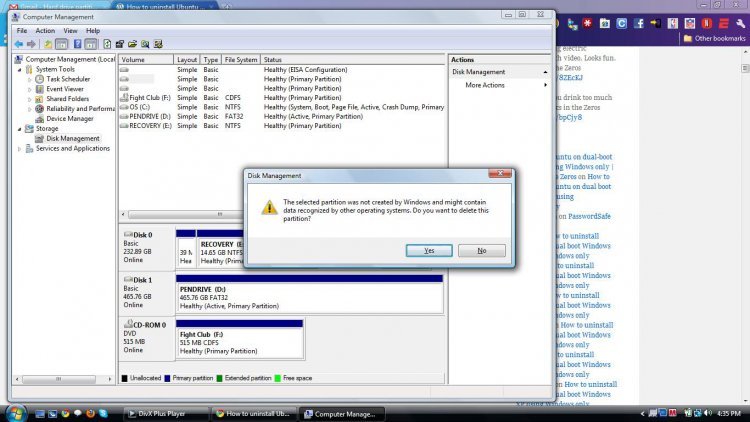
Task: Click the Device Manager icon in tree
Action: pyautogui.click(x=40, y=119)
